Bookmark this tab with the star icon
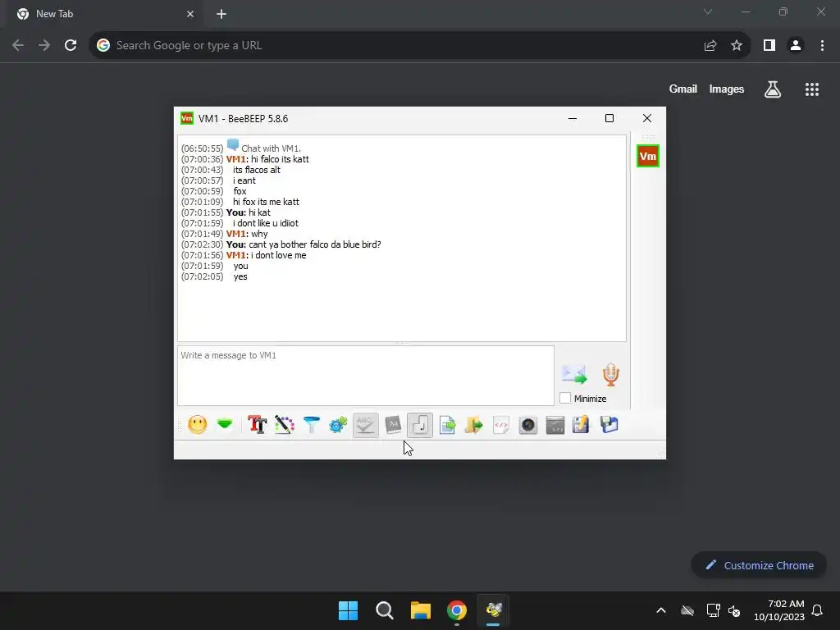The image size is (840, 630). (737, 46)
